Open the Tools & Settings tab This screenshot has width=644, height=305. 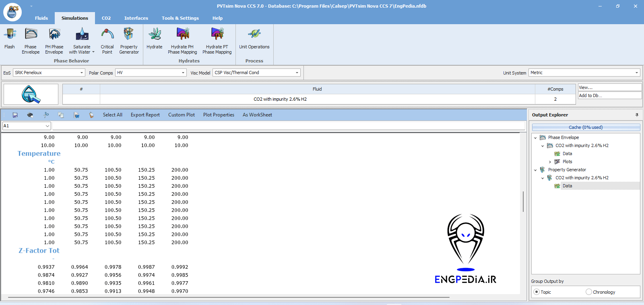180,18
